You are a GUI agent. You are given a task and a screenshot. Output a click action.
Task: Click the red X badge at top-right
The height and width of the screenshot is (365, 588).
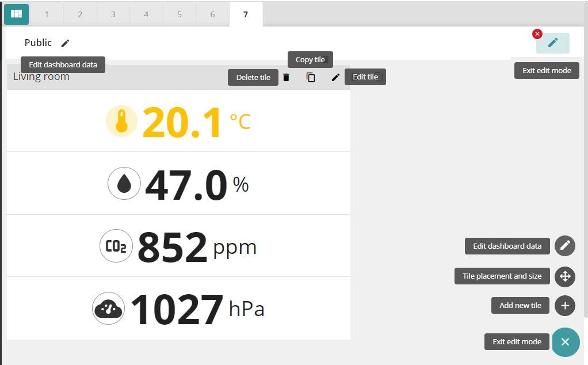(x=537, y=34)
